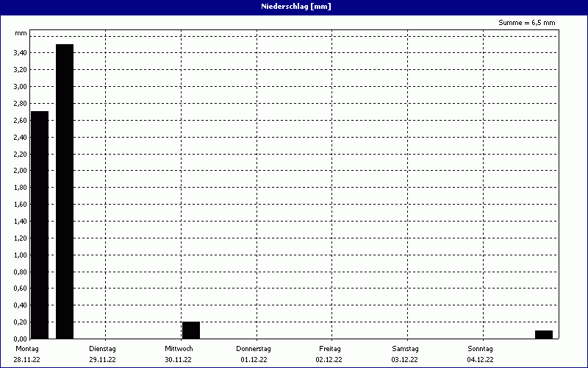Click the 3,40 y-axis value

20,53
